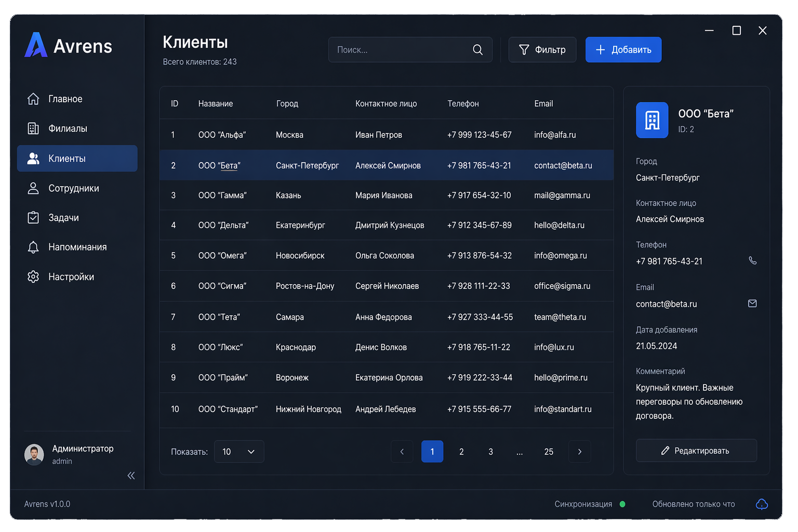Collapse the sidebar with the double-chevron
The image size is (798, 532).
tap(131, 475)
